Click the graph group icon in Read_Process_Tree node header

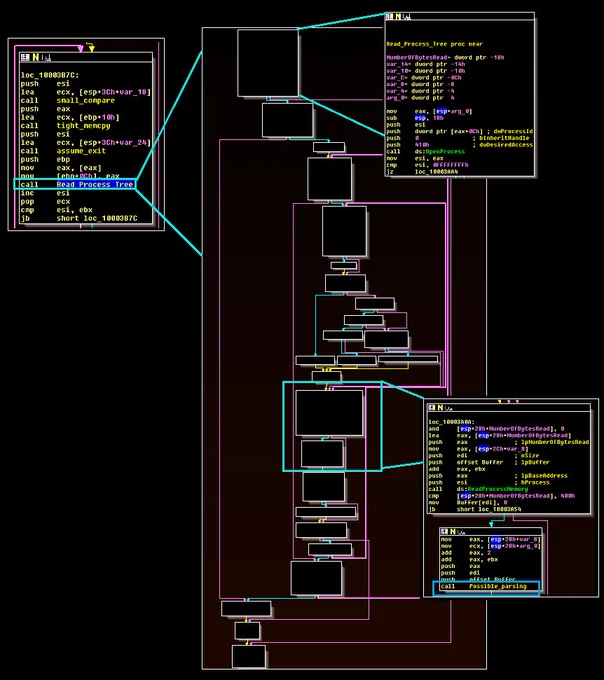(x=406, y=17)
